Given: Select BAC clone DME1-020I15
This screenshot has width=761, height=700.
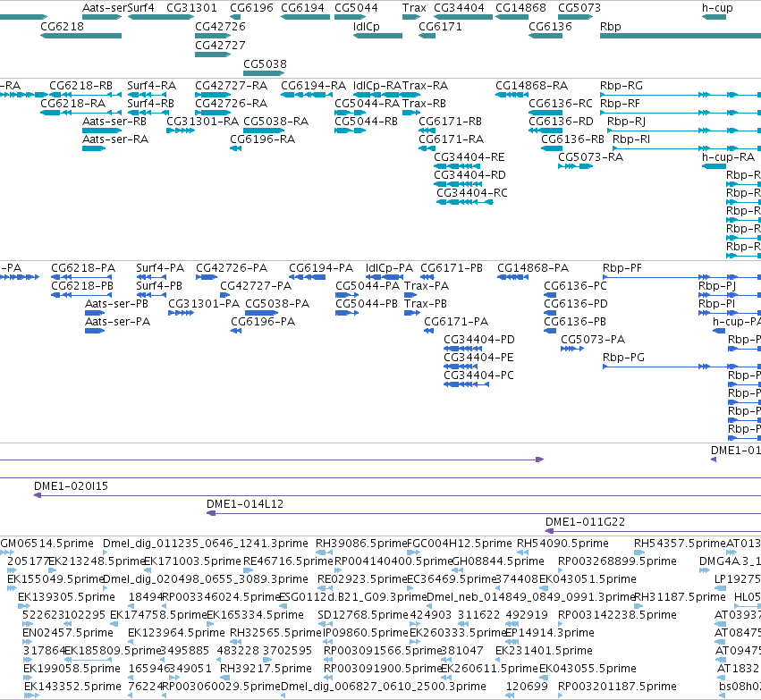Looking at the screenshot, I should (x=397, y=495).
